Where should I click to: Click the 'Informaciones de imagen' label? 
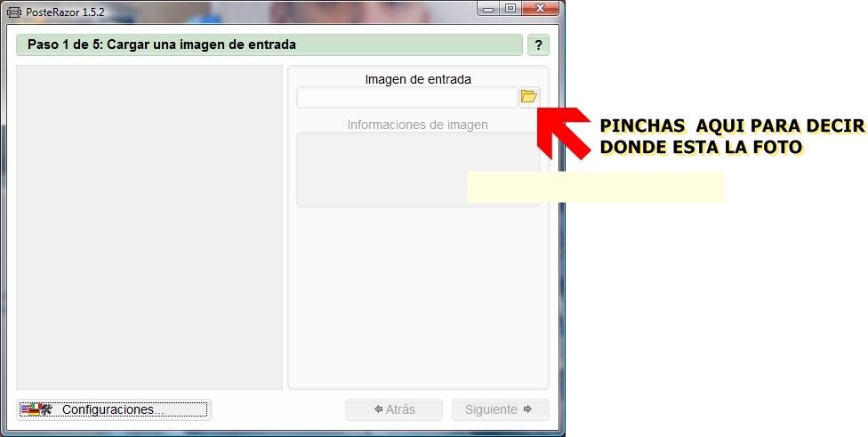click(x=417, y=125)
